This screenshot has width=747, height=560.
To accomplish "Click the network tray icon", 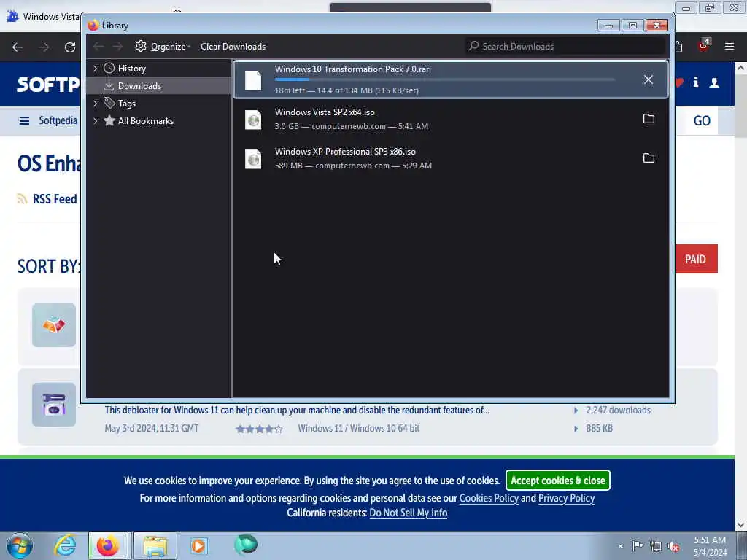I will tap(656, 546).
